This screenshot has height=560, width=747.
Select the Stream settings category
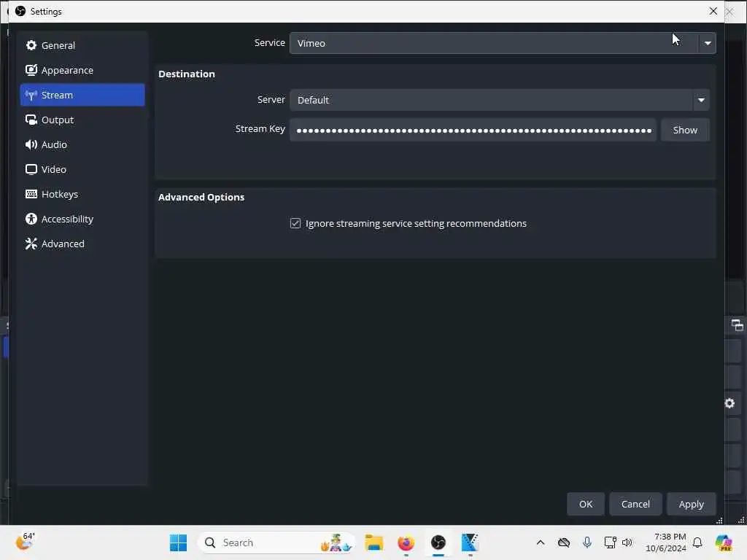(82, 95)
